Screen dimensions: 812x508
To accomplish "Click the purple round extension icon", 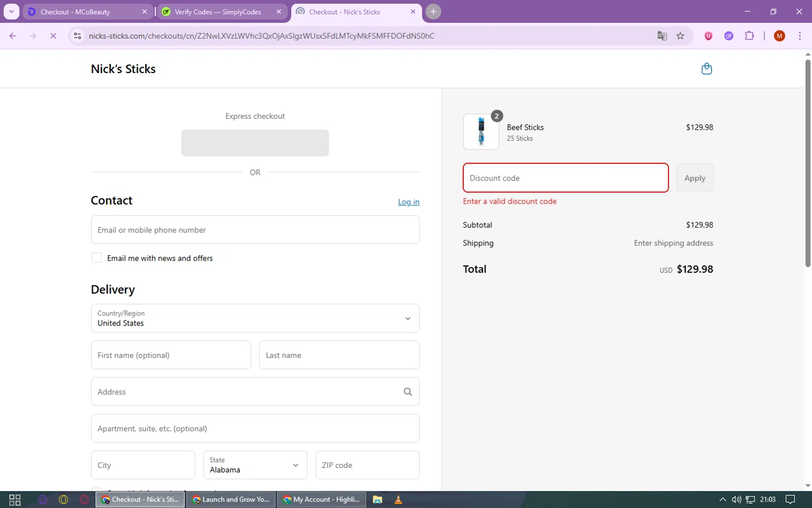I will tap(729, 36).
